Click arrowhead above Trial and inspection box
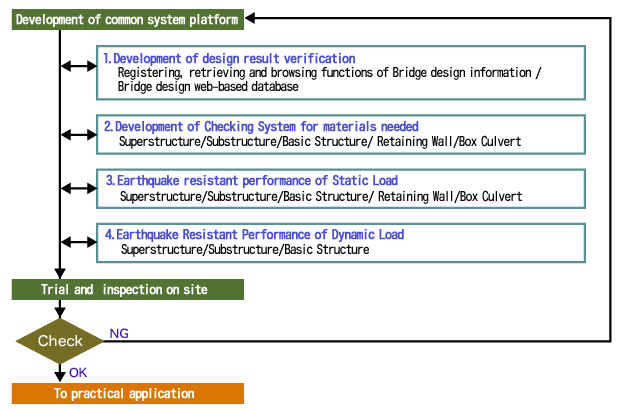 point(60,274)
